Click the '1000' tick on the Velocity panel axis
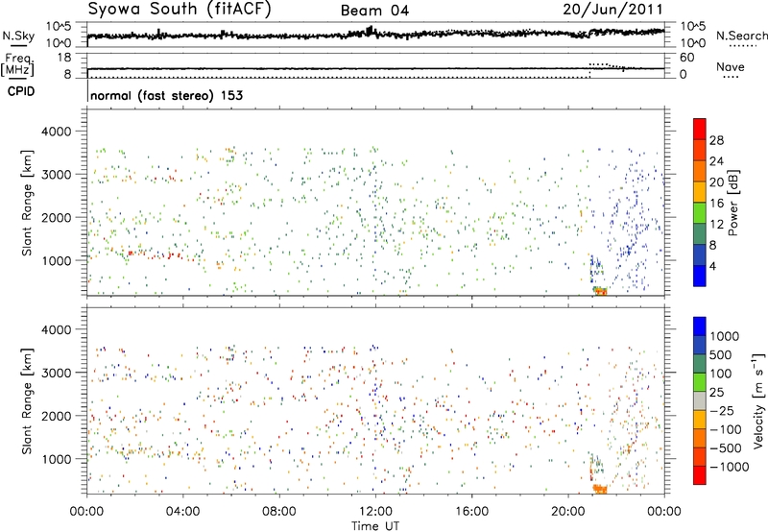Image resolution: width=768 pixels, height=532 pixels. [56, 459]
